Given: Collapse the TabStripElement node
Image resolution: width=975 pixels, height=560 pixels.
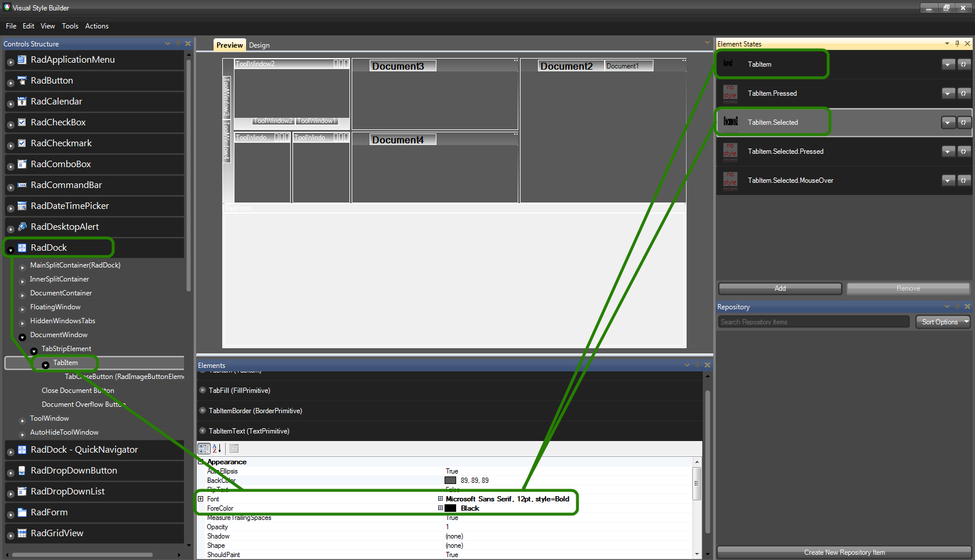Looking at the screenshot, I should point(34,351).
